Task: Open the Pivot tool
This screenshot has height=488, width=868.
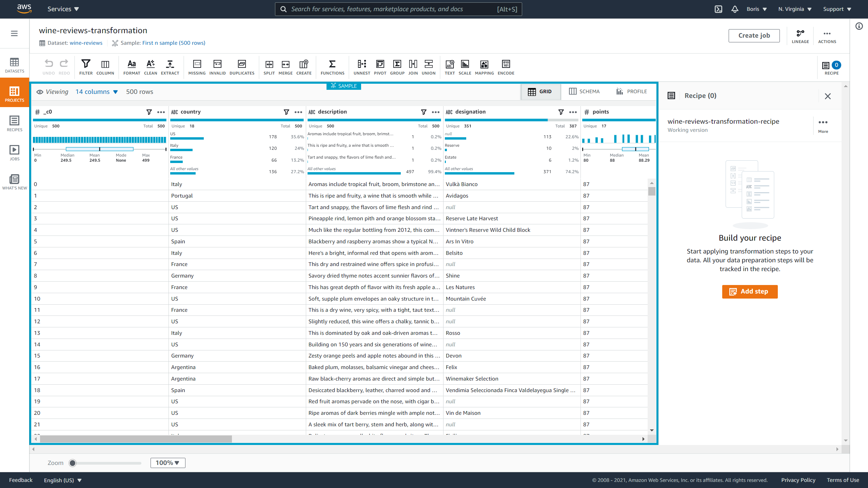Action: pyautogui.click(x=380, y=67)
